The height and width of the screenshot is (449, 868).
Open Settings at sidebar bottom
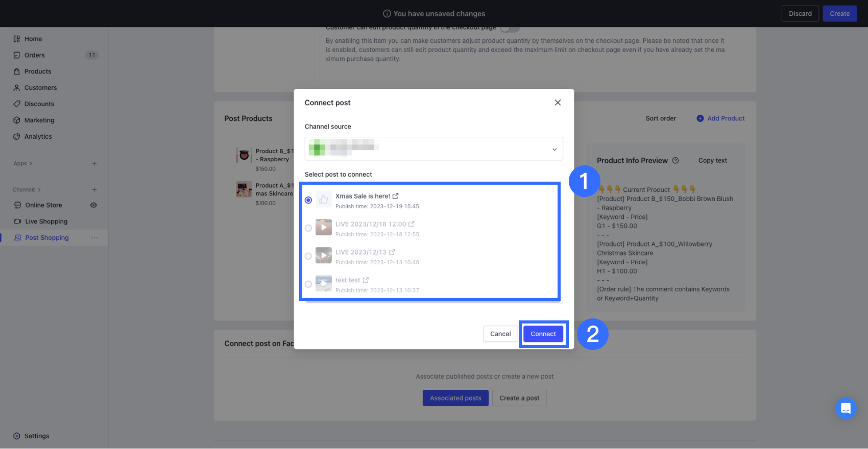coord(37,436)
